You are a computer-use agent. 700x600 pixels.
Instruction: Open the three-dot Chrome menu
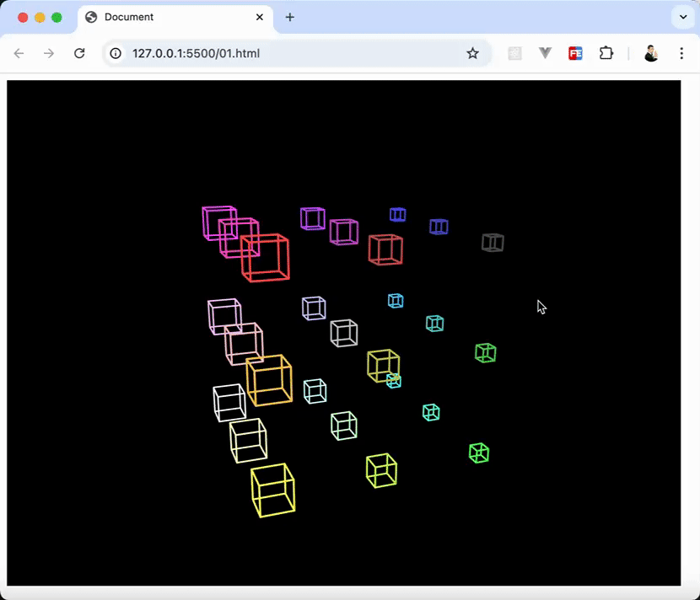tap(681, 52)
